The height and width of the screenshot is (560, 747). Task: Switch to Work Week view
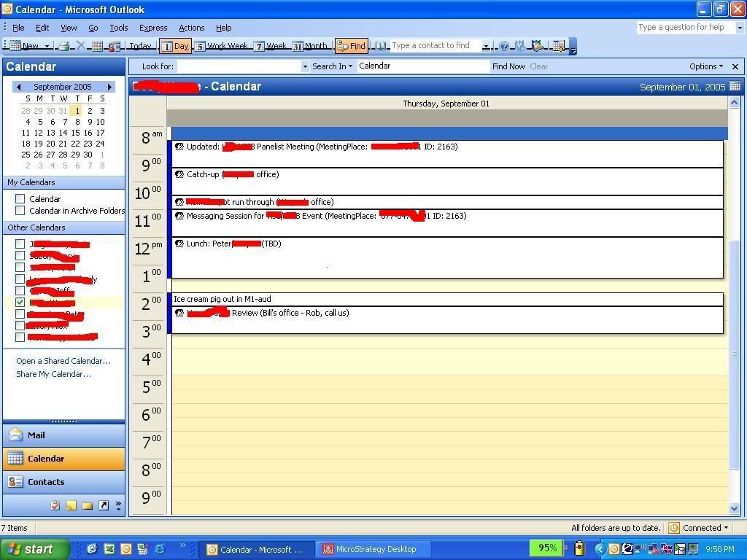tap(222, 46)
